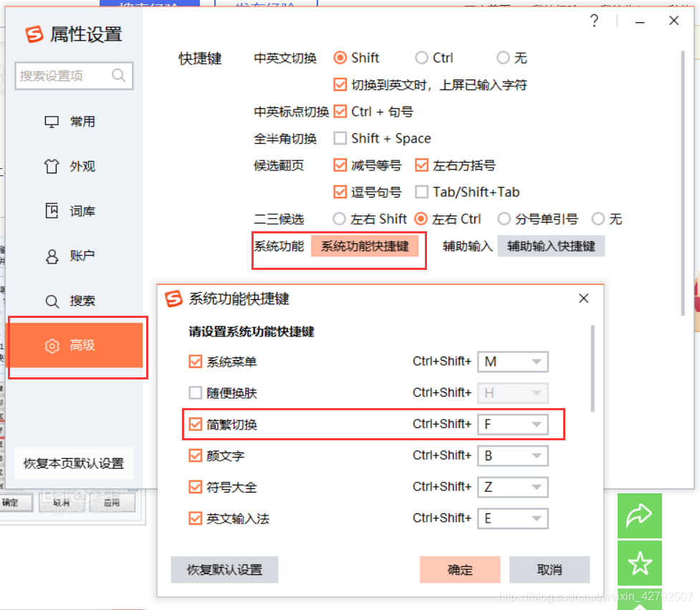Open the 简繁切换 key dropdown showing F
Image resolution: width=700 pixels, height=610 pixels.
click(512, 424)
